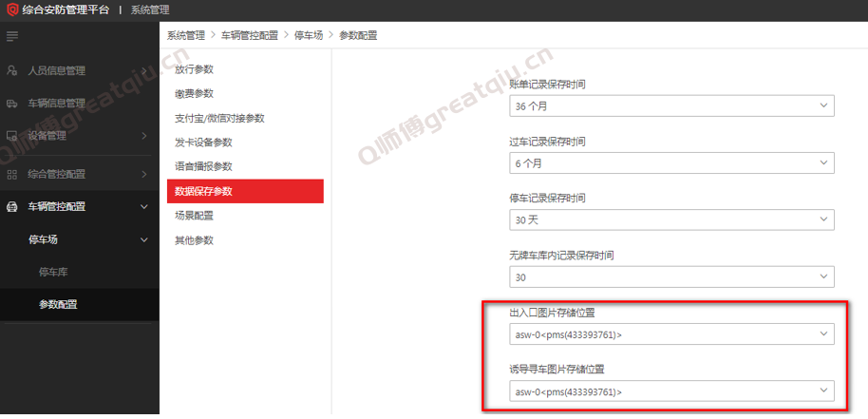Click the 停车记录保存时间 label
Image resolution: width=868 pixels, height=419 pixels.
[547, 199]
